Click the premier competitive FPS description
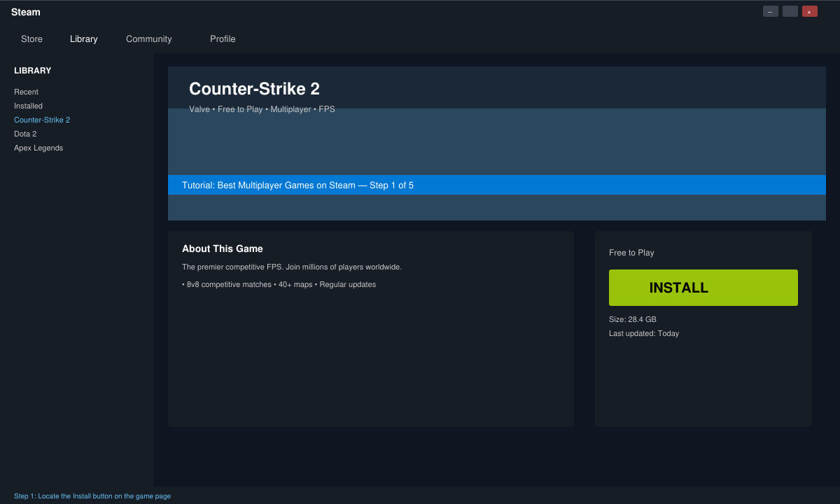The height and width of the screenshot is (504, 840). (292, 267)
